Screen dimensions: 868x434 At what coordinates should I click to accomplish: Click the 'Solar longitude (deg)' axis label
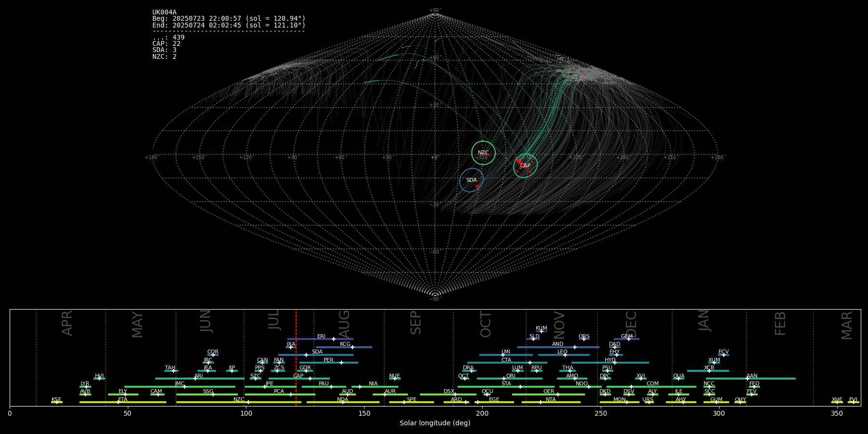click(435, 423)
